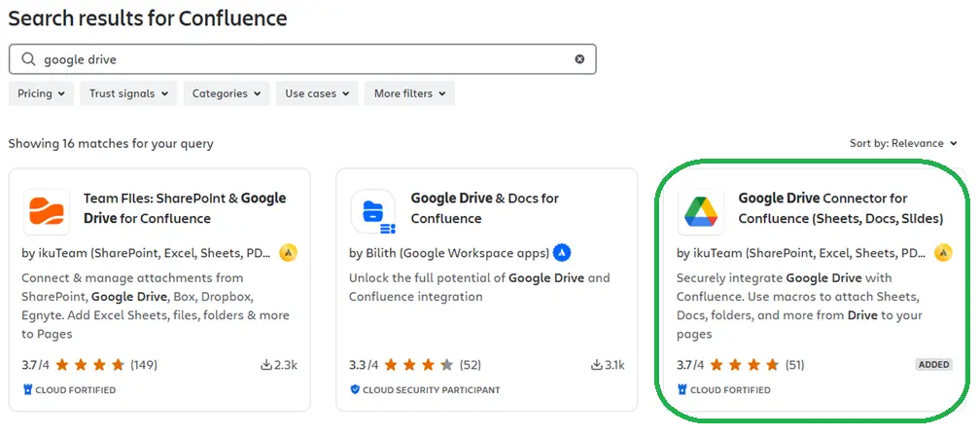Viewport: 980px width, 437px height.
Task: Click Cloud Fortified castle icon on Connector card
Action: pos(682,389)
